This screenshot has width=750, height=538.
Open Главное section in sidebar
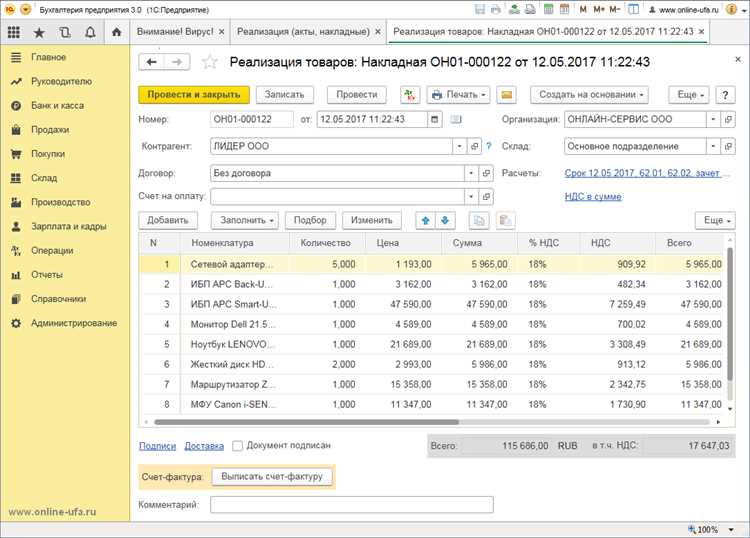[x=48, y=57]
